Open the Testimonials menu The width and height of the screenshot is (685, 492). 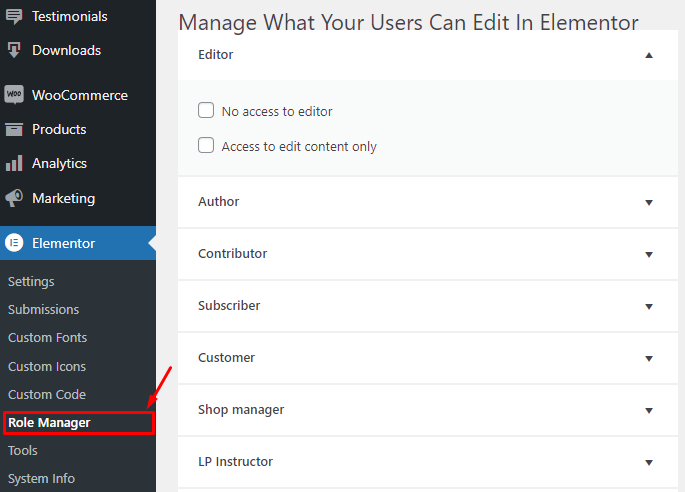tap(70, 16)
